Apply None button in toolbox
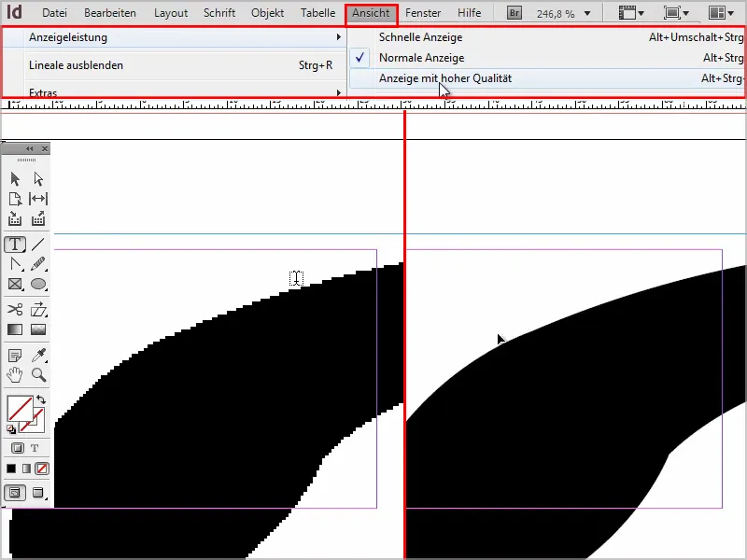 (x=42, y=469)
